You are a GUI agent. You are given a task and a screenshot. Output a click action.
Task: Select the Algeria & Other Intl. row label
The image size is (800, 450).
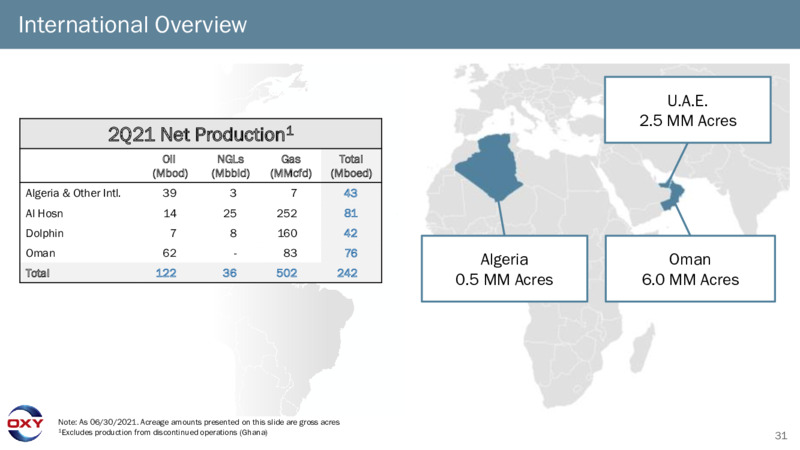tap(73, 193)
